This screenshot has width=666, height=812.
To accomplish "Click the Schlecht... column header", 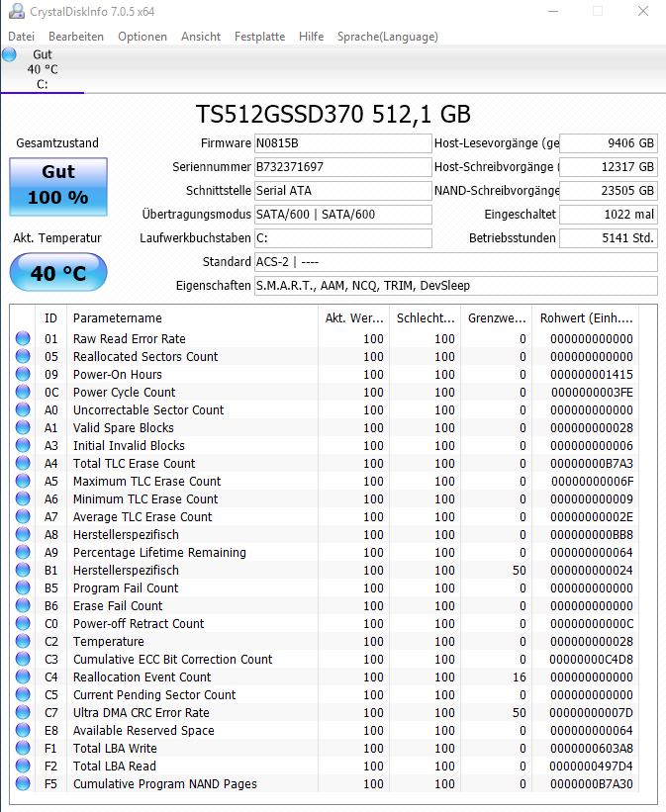I will click(x=426, y=317).
